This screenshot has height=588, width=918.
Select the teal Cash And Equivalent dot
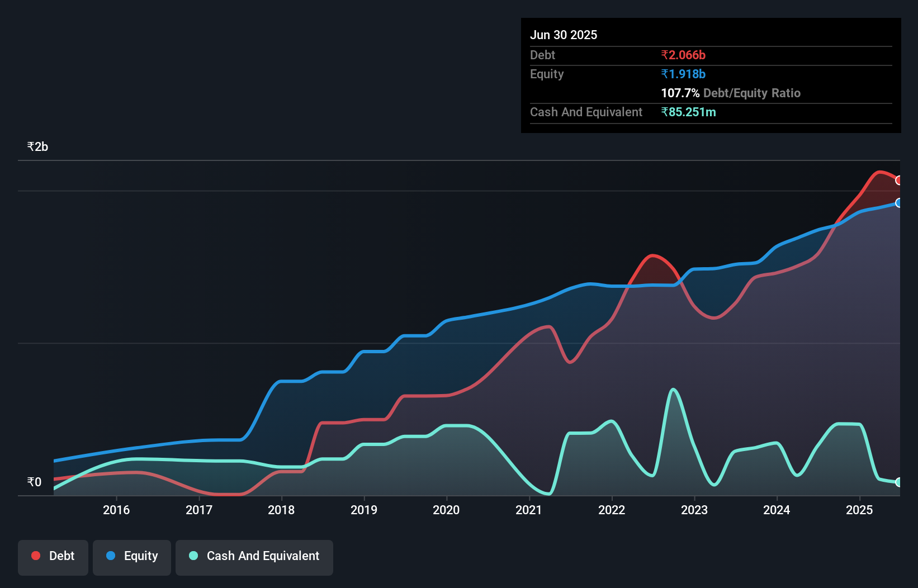point(193,555)
